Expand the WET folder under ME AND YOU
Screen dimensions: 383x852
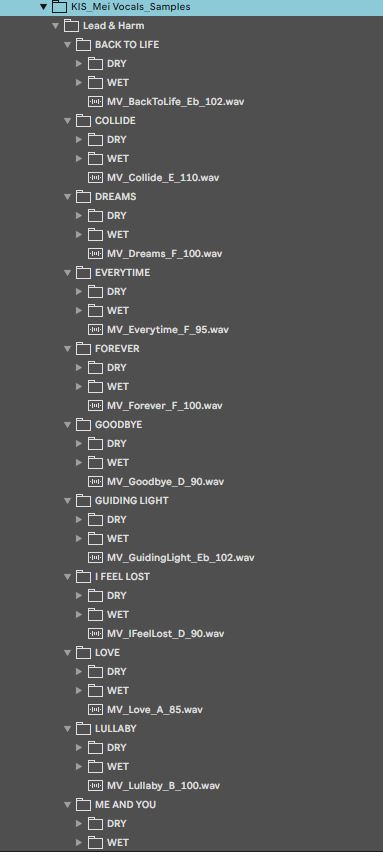point(79,843)
